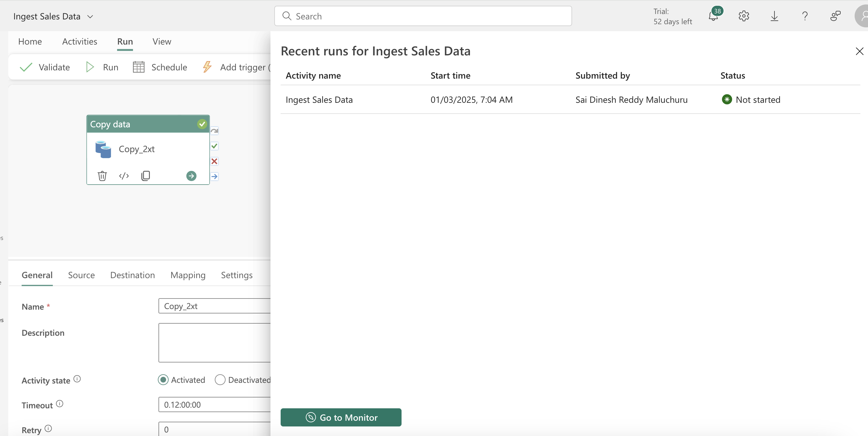The width and height of the screenshot is (868, 436).
Task: Click the Timeout input field
Action: [214, 404]
